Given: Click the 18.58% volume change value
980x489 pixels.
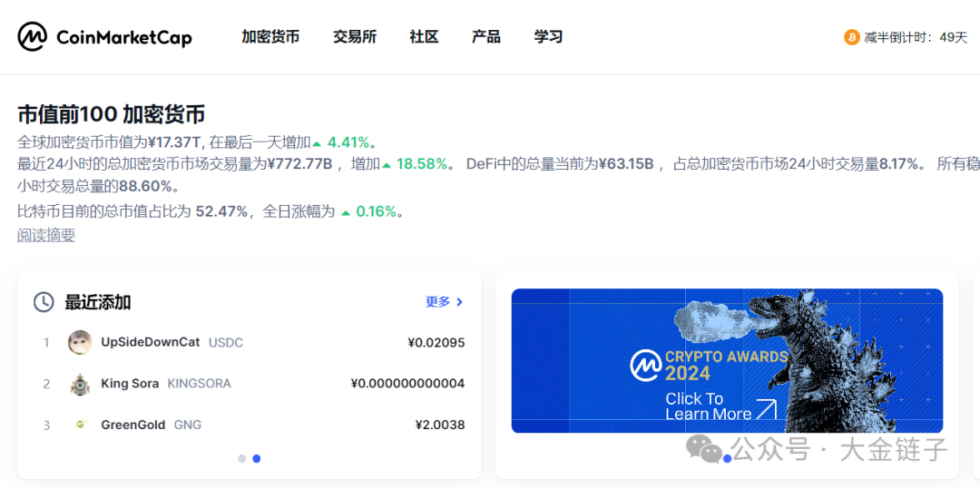Looking at the screenshot, I should tap(422, 164).
